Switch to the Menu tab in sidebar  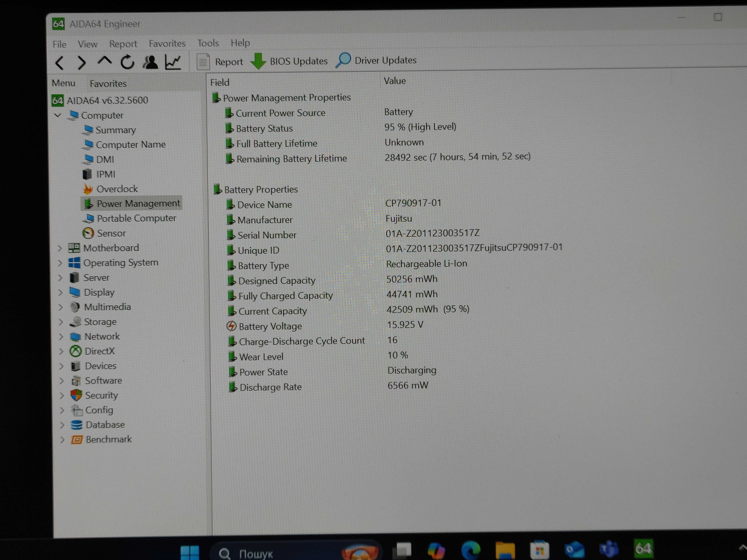pos(63,83)
